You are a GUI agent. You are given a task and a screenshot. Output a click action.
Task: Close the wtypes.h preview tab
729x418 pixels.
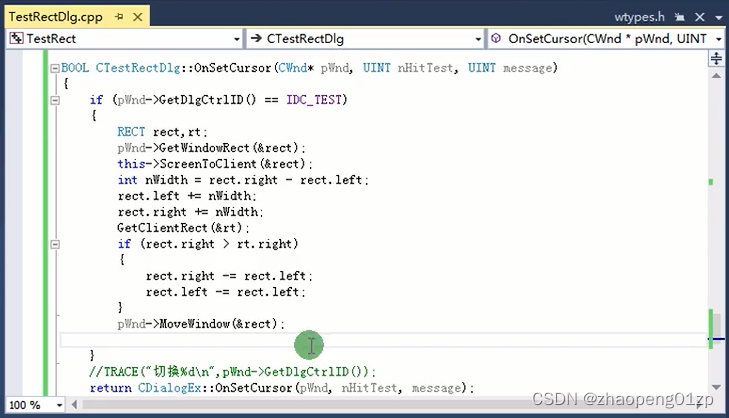[x=700, y=17]
